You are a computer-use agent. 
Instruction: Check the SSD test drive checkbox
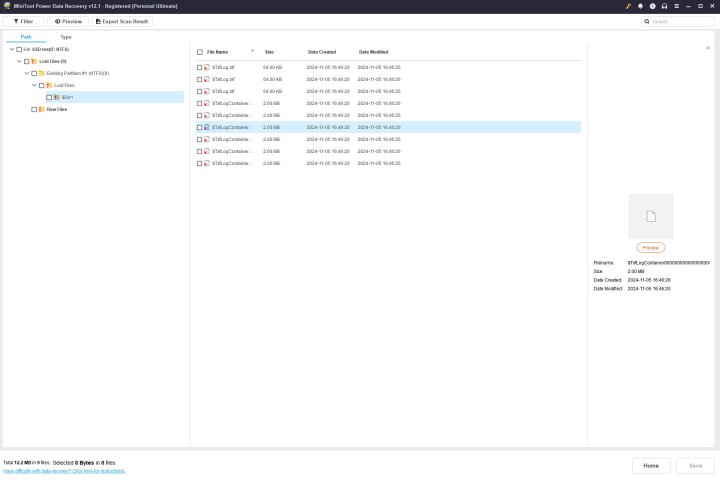[19, 49]
